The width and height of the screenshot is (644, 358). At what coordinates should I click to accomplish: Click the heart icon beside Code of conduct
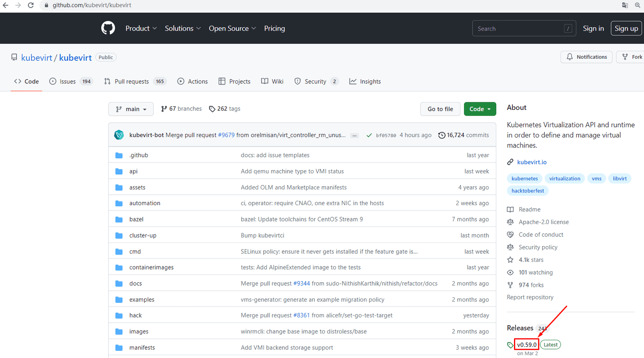pos(510,235)
